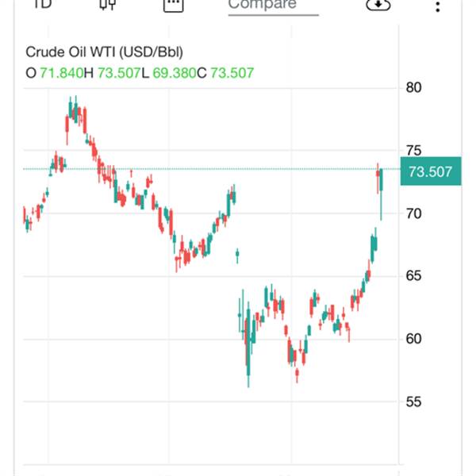Viewport: 476px width, 476px height.
Task: Click the 65 price axis label
Action: (414, 276)
